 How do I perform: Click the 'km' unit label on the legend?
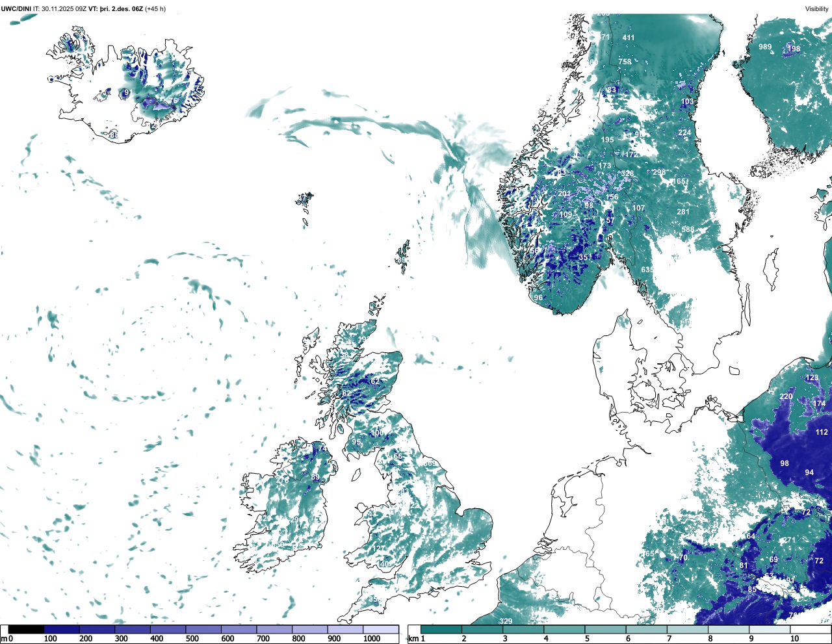click(x=412, y=639)
